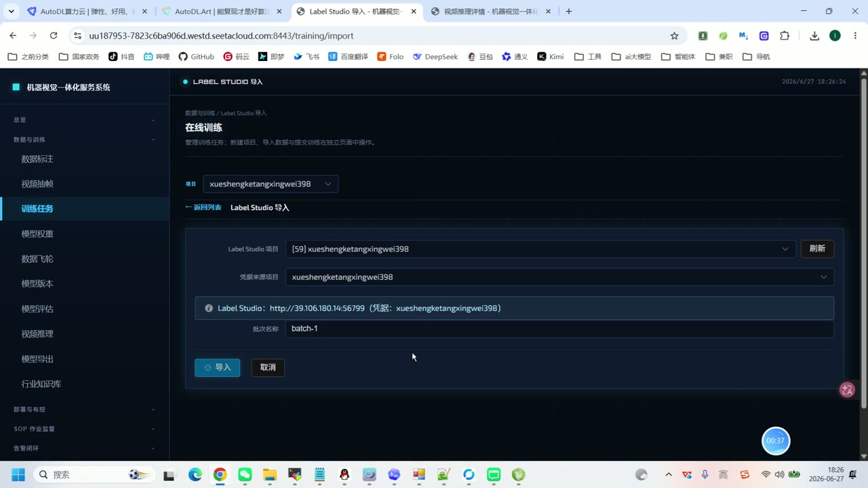Open the browser Downloads icon
This screenshot has width=868, height=488.
[x=814, y=36]
